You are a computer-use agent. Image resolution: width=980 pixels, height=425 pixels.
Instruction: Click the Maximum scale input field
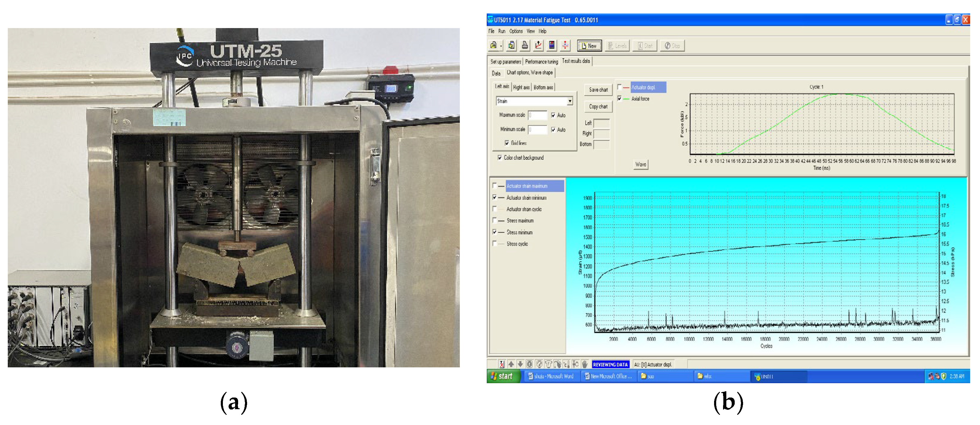click(x=537, y=115)
